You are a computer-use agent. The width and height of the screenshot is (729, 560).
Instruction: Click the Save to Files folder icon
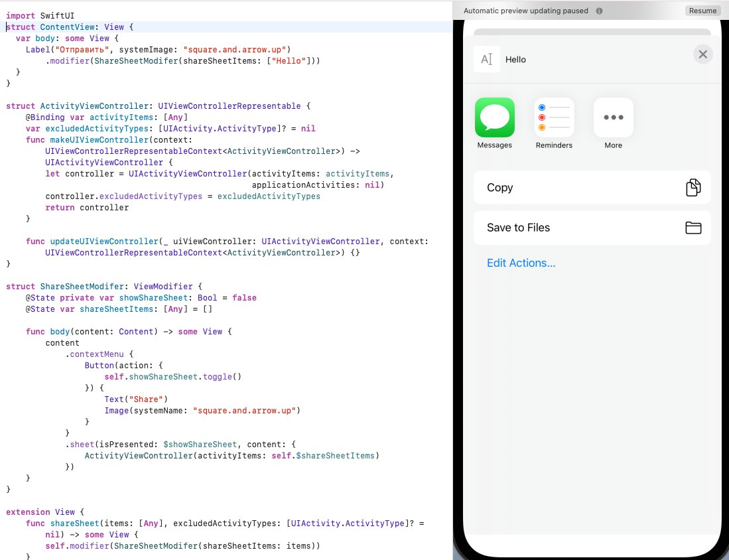(693, 228)
